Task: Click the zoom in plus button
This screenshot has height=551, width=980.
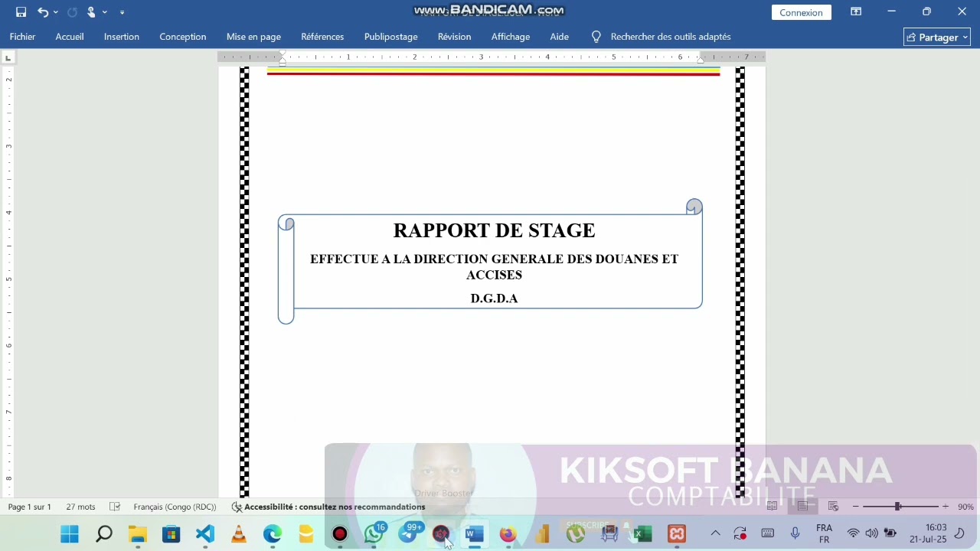Action: tap(946, 507)
